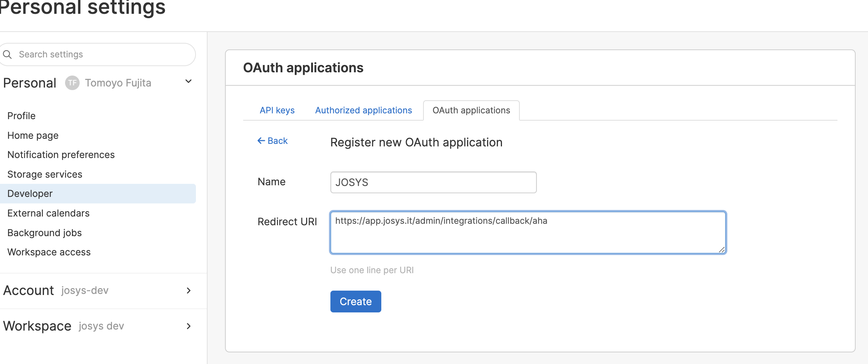Select Storage services in sidebar
The width and height of the screenshot is (868, 364).
45,174
